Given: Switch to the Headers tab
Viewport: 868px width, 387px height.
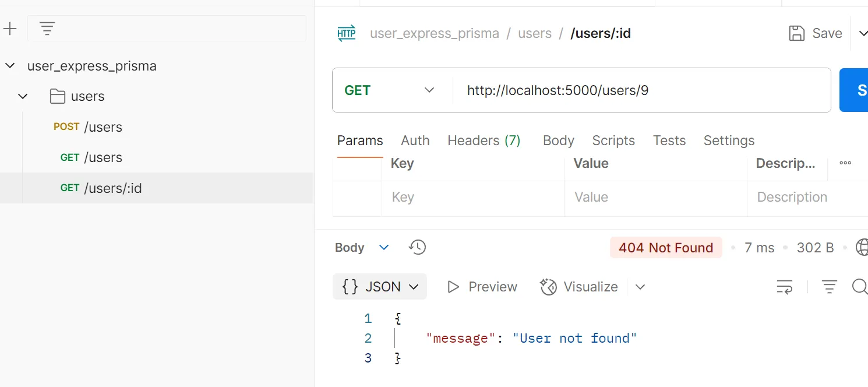Looking at the screenshot, I should [x=484, y=140].
